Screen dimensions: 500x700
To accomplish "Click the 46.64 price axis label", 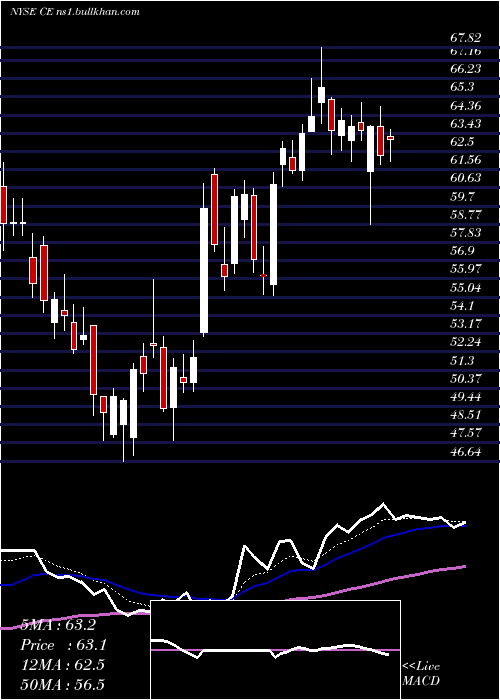I will (x=466, y=452).
